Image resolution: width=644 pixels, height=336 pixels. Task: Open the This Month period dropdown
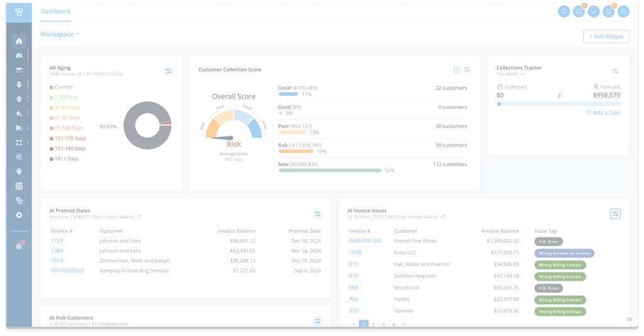pos(510,74)
